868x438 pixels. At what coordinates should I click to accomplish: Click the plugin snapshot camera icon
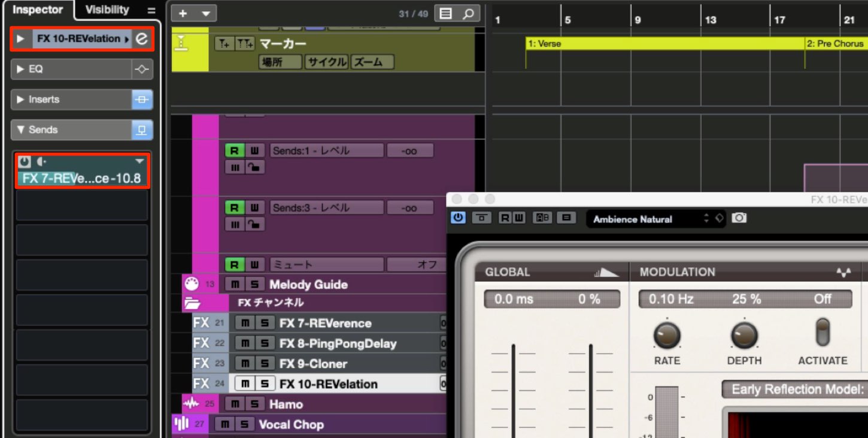pyautogui.click(x=739, y=218)
